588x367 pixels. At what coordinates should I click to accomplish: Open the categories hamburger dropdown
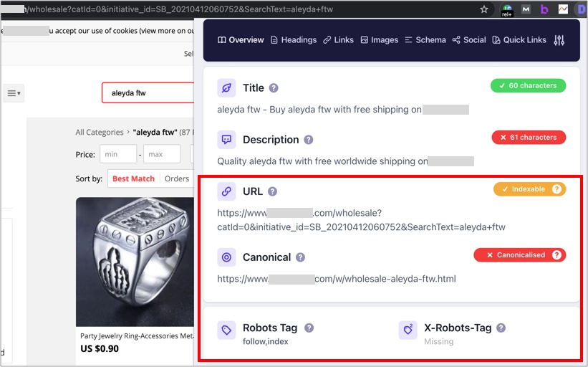[14, 93]
